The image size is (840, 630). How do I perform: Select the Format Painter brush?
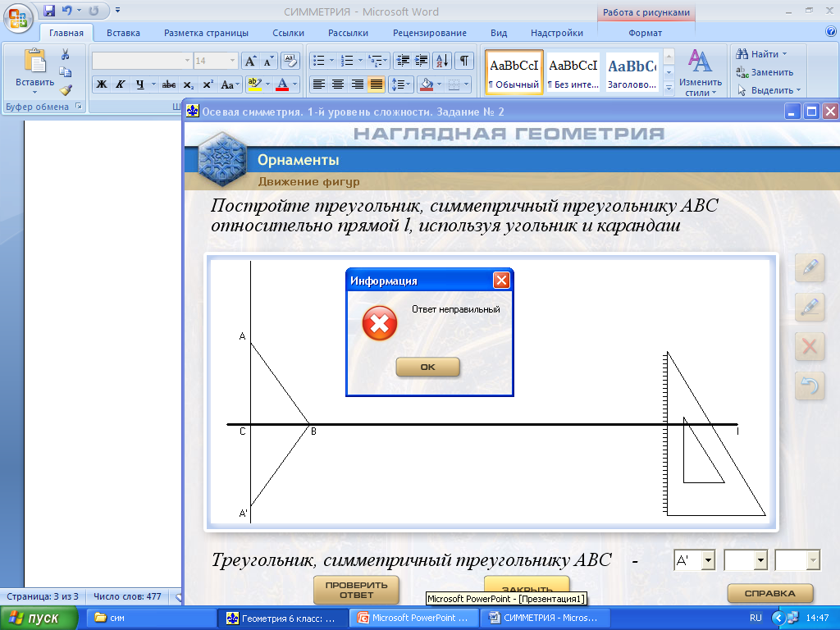(66, 90)
